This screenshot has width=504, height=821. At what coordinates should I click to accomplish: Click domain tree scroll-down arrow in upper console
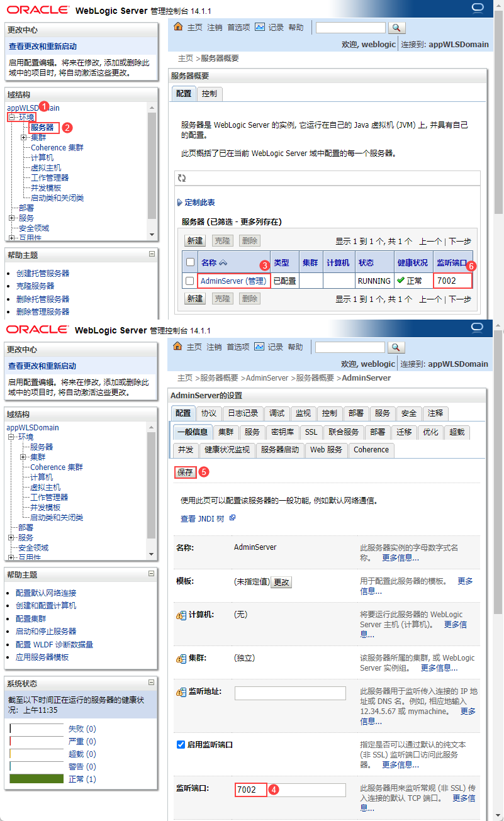(151, 234)
